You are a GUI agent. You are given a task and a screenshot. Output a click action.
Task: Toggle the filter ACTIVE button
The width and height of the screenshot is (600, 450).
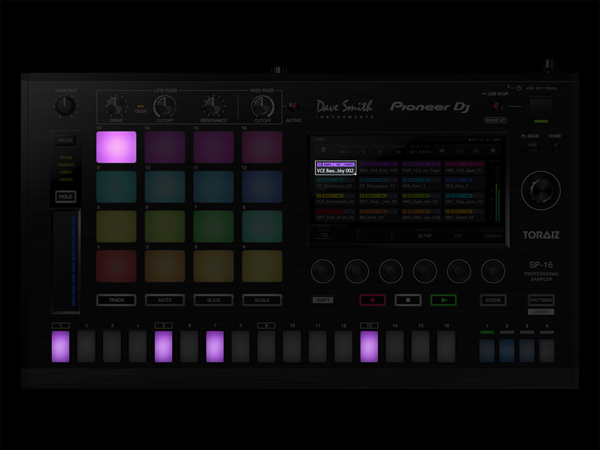coord(293,106)
